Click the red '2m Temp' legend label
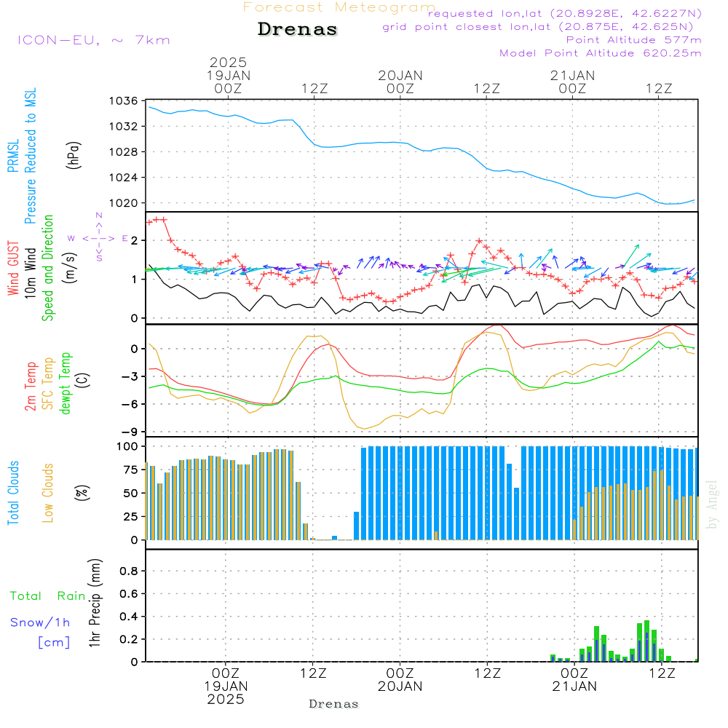 click(31, 387)
